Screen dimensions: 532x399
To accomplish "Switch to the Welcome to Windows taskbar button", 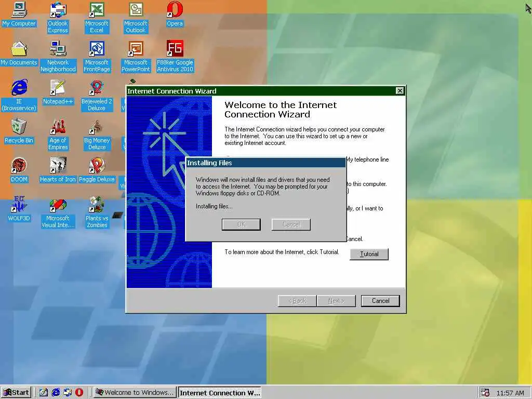I will (x=135, y=393).
